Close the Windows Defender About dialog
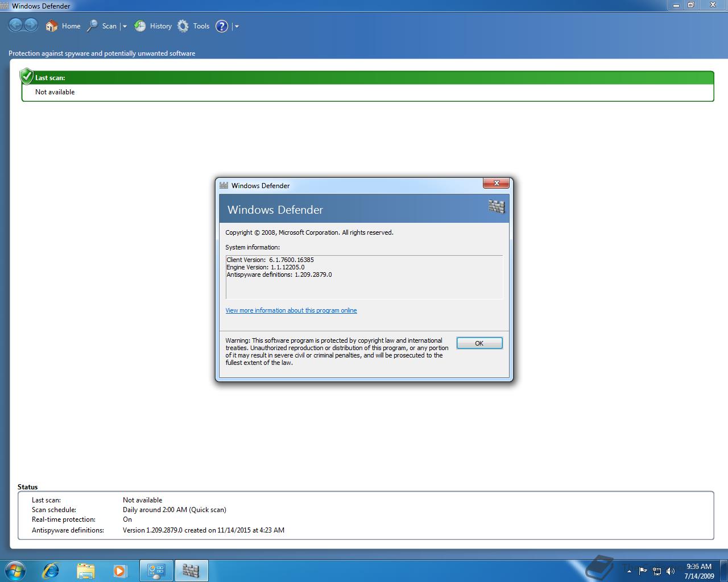The image size is (728, 582). click(496, 183)
